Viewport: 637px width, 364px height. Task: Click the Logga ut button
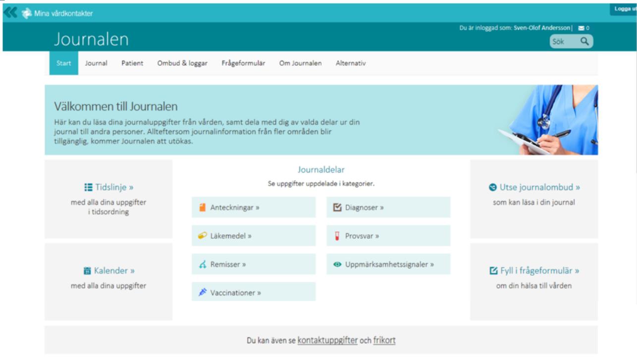[624, 9]
